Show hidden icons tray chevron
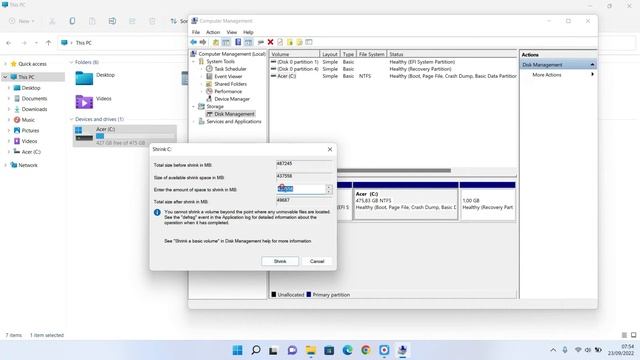Viewport: 640px width, 360px height. pos(553,350)
